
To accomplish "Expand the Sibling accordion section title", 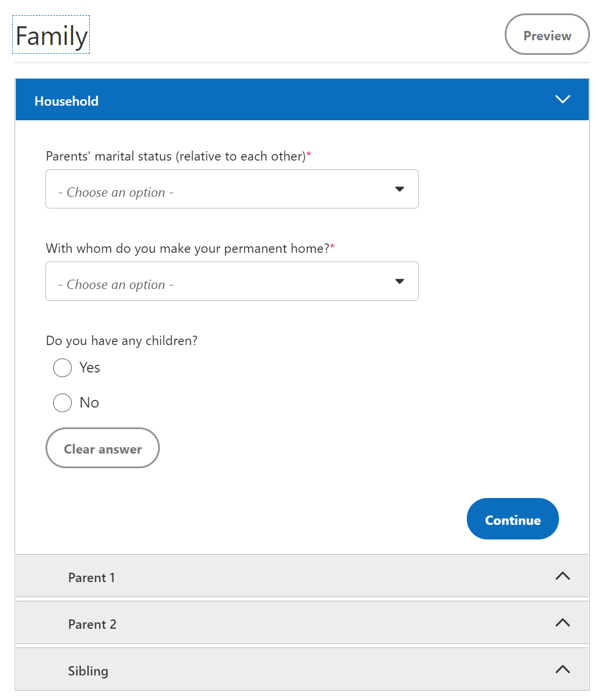I will (88, 671).
